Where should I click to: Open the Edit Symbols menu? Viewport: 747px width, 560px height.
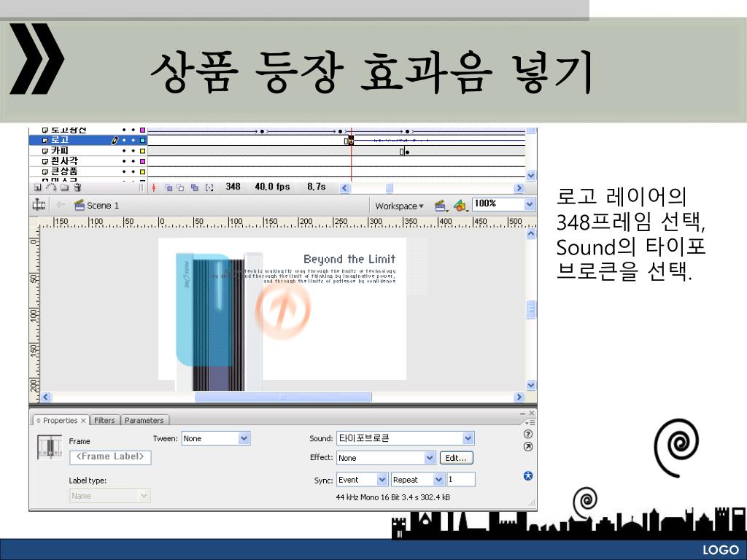[x=461, y=206]
